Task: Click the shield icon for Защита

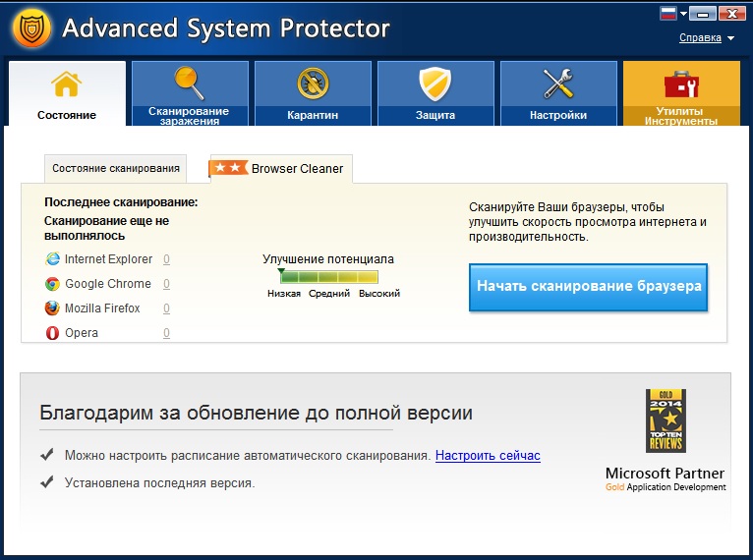Action: [435, 84]
